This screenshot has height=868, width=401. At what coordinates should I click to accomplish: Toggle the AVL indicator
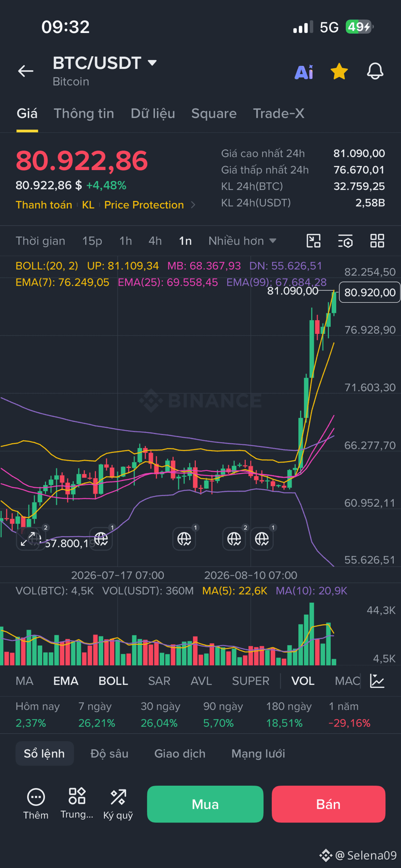[x=201, y=681]
